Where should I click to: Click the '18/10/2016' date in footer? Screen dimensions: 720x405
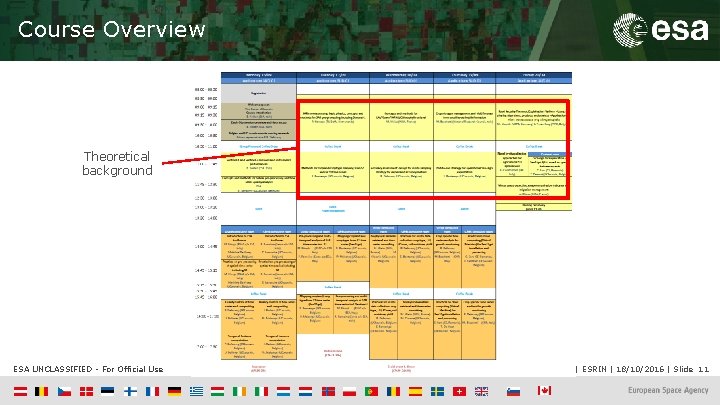tap(640, 369)
